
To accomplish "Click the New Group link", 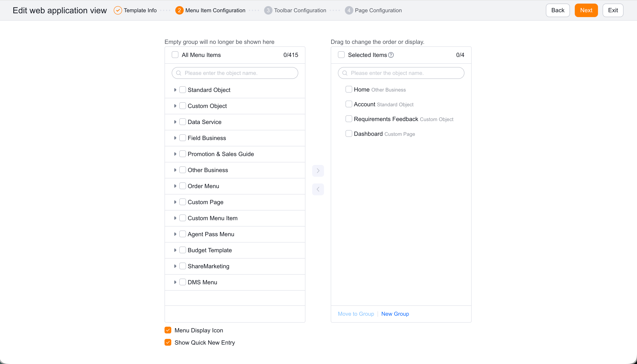I will coord(395,314).
